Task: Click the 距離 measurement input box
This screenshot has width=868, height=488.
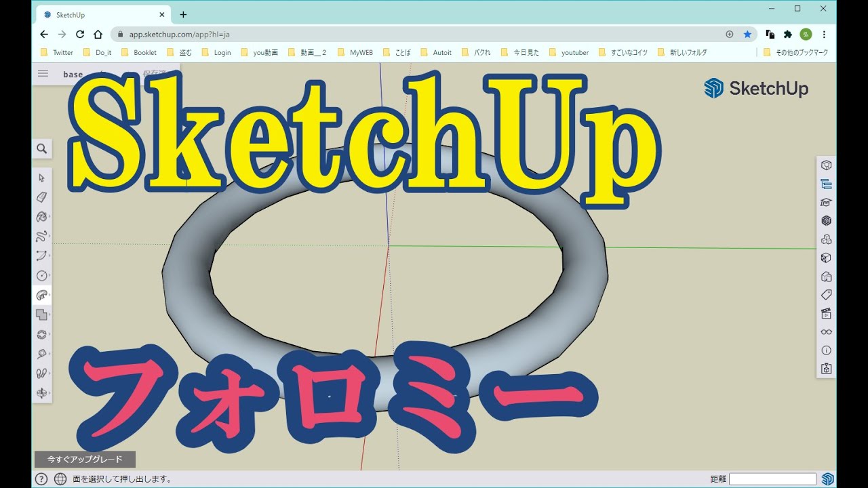Action: [772, 479]
